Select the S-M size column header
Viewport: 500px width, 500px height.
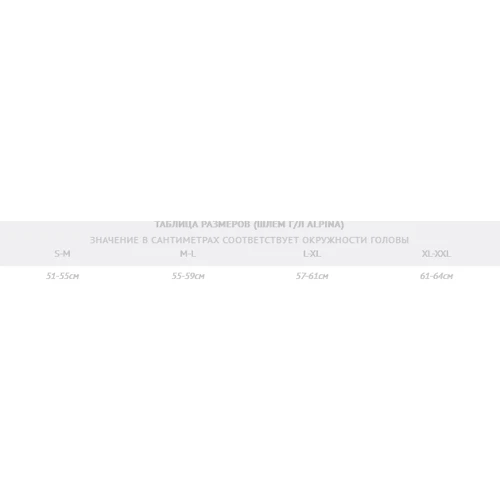tap(62, 254)
